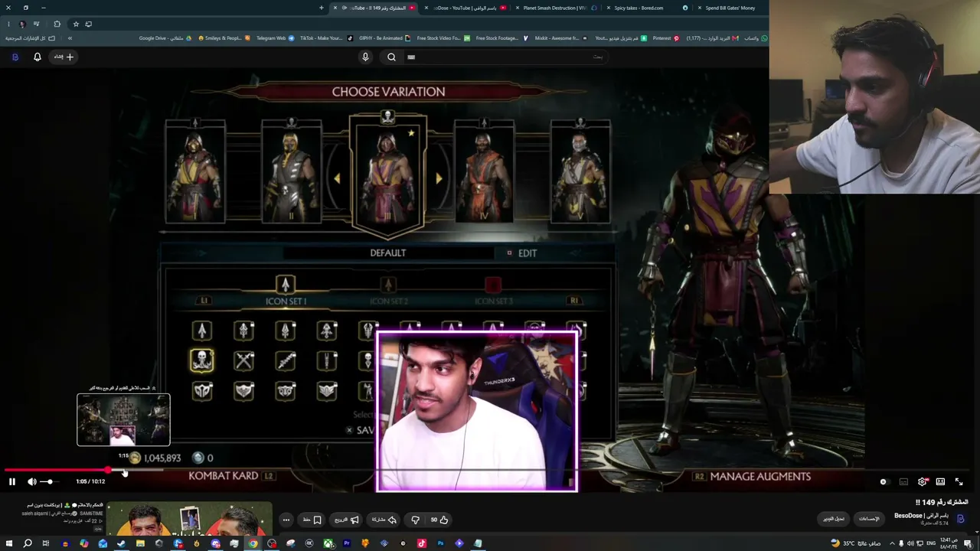Viewport: 980px width, 551px height.
Task: Open the GIPHY - Be Animated bookmark
Action: [384, 38]
